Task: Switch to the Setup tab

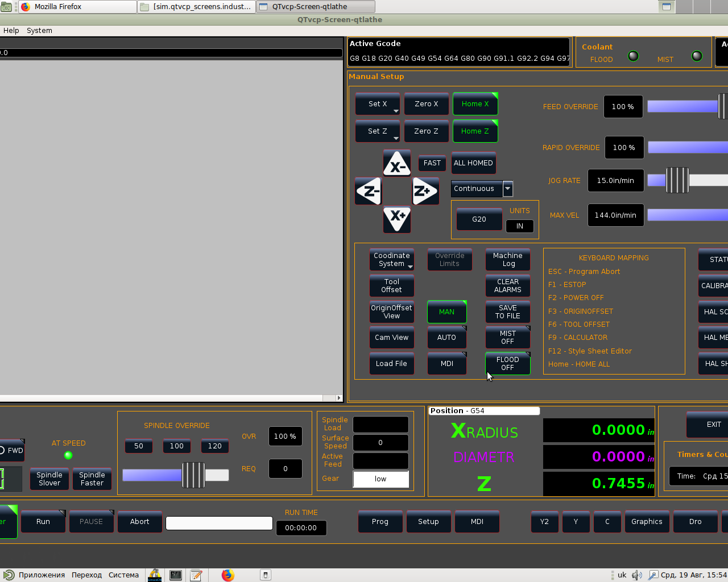Action: click(429, 522)
